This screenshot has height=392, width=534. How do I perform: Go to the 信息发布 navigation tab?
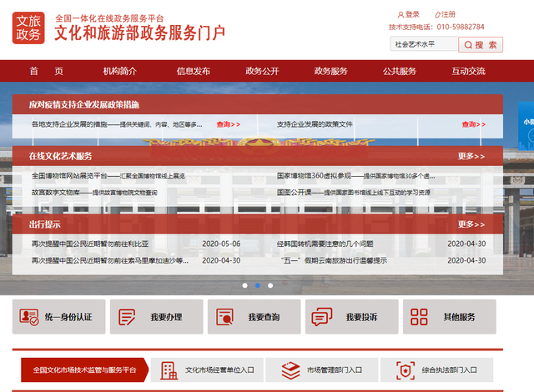(193, 71)
